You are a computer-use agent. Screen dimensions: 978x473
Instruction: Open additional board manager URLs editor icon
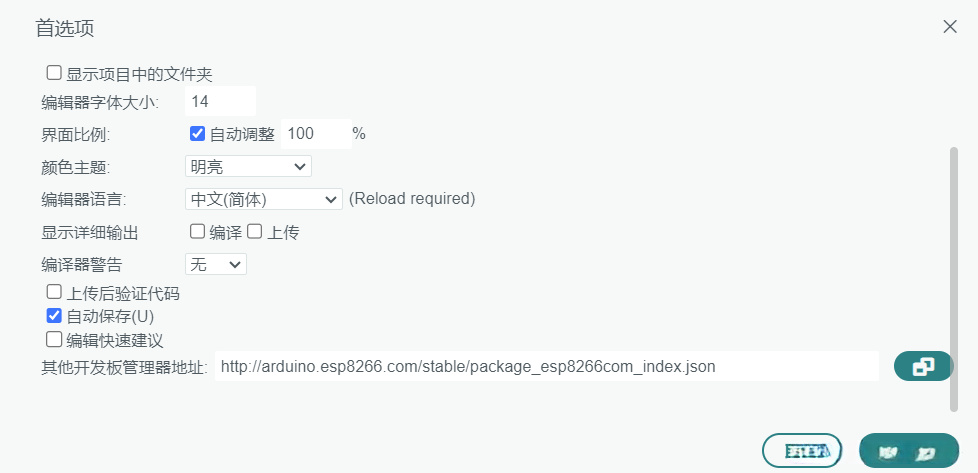(924, 366)
